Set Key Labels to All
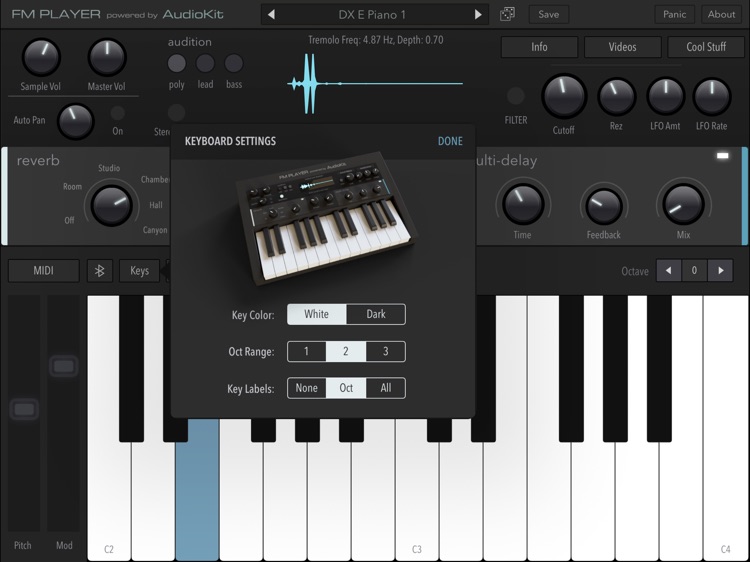 click(x=386, y=388)
